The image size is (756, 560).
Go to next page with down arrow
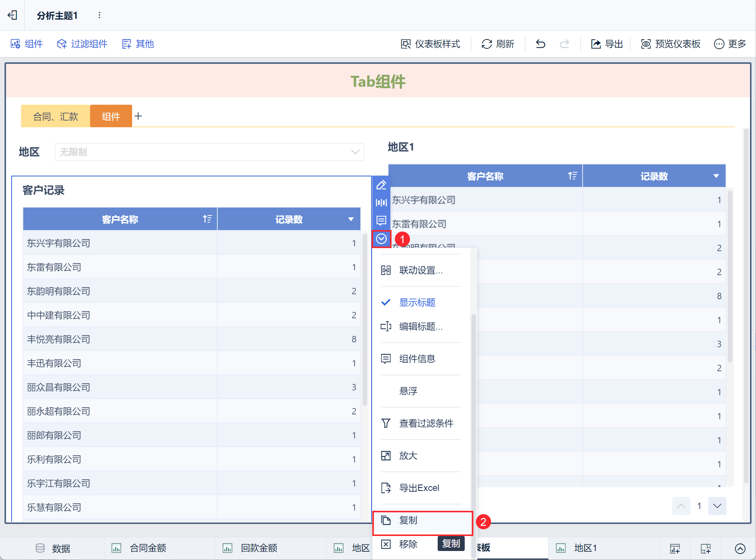(717, 506)
